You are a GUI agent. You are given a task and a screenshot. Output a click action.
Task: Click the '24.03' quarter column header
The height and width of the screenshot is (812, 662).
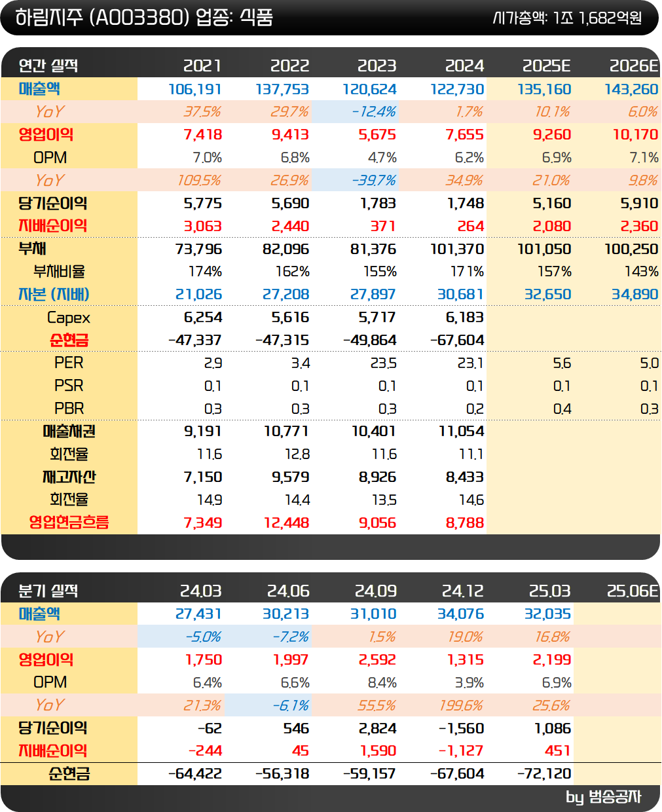click(x=201, y=591)
